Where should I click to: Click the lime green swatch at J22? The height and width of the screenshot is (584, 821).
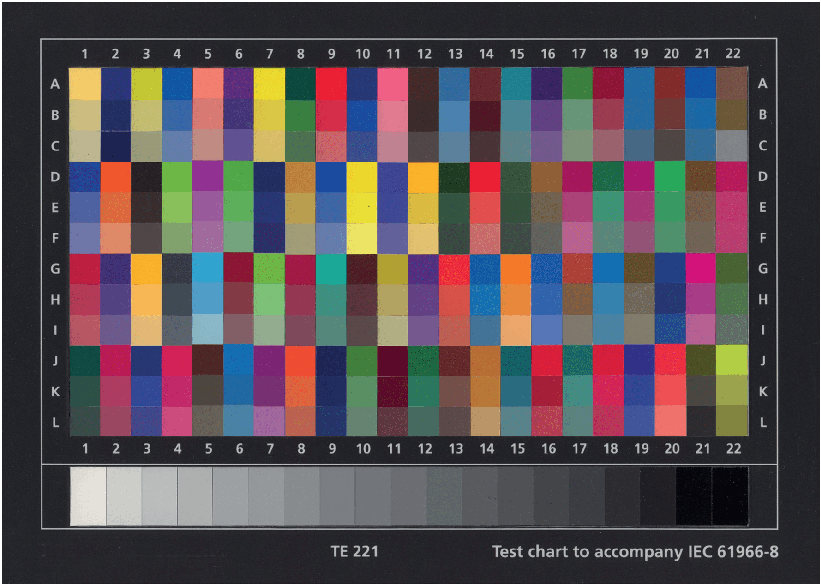tap(732, 359)
